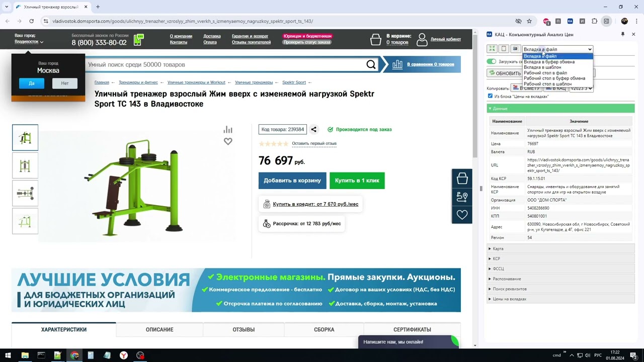Open the Chrome three-dot menu
The image size is (644, 362).
click(636, 21)
